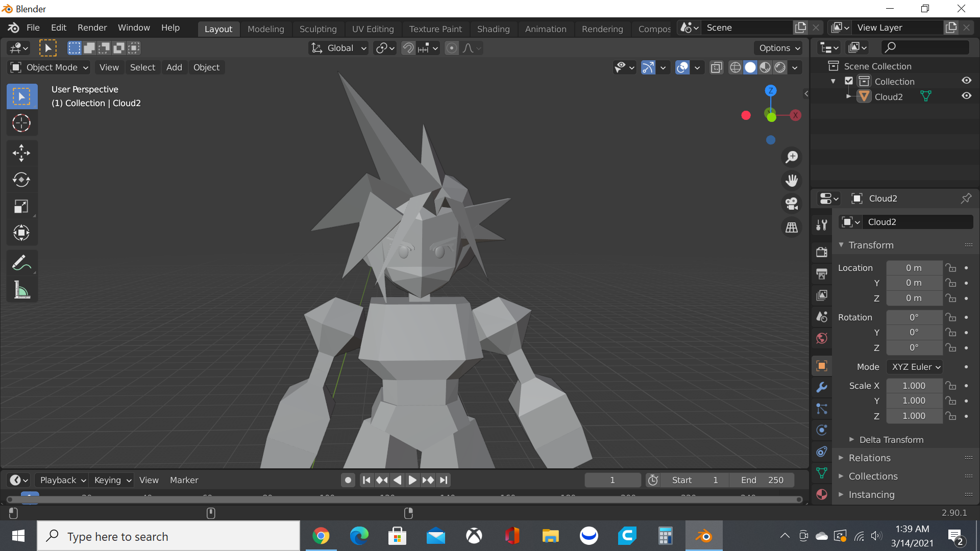Open the File menu
The width and height of the screenshot is (980, 551).
[33, 28]
